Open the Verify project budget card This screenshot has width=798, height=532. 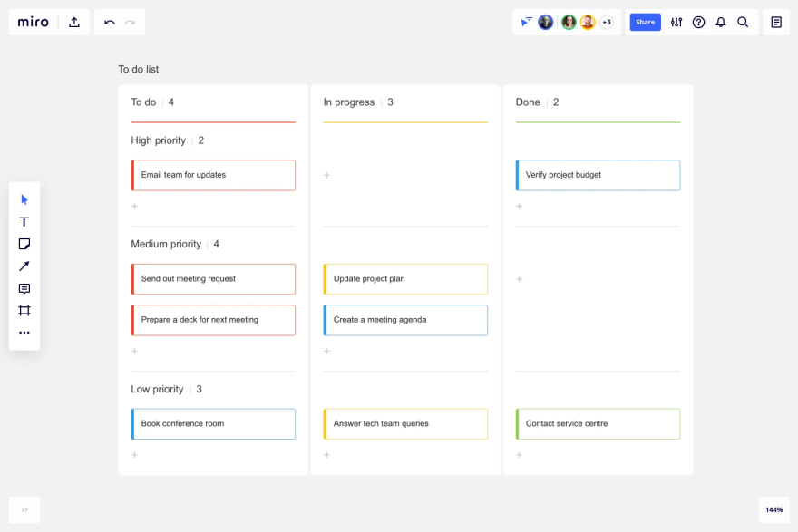[x=598, y=175]
